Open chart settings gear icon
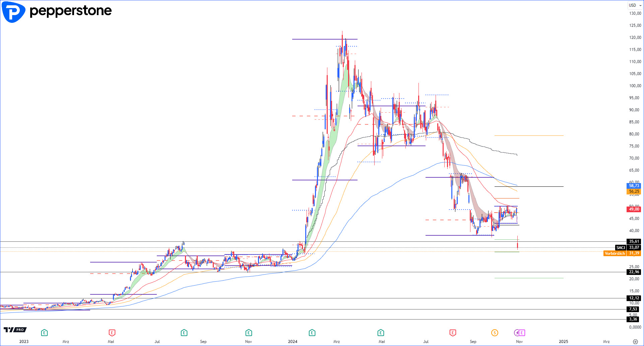Viewport: 644px width, 346px height. (635, 342)
